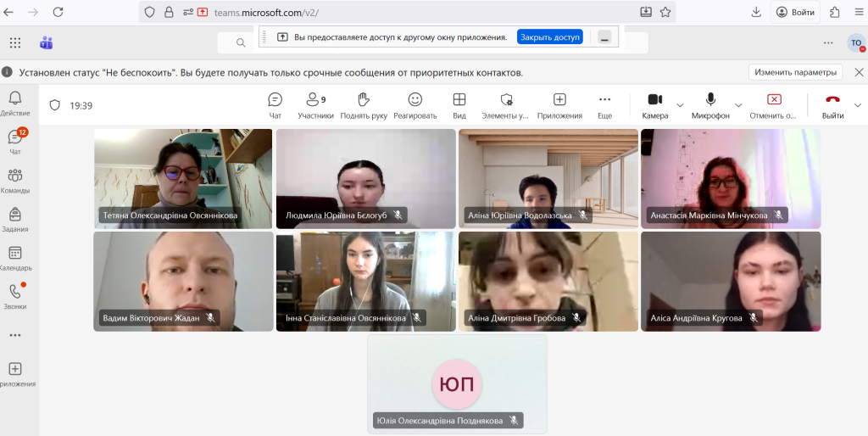Mute or unmute the Микрофон
868x436 pixels.
(710, 105)
